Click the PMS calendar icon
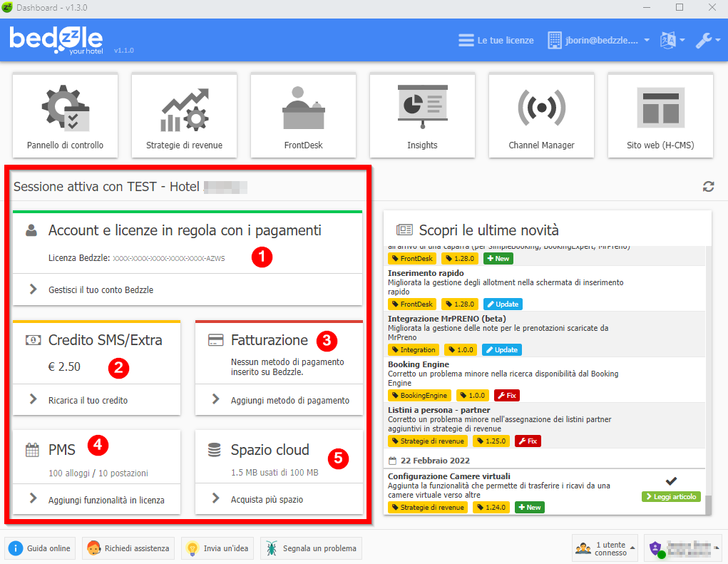The height and width of the screenshot is (564, 728). (x=32, y=450)
